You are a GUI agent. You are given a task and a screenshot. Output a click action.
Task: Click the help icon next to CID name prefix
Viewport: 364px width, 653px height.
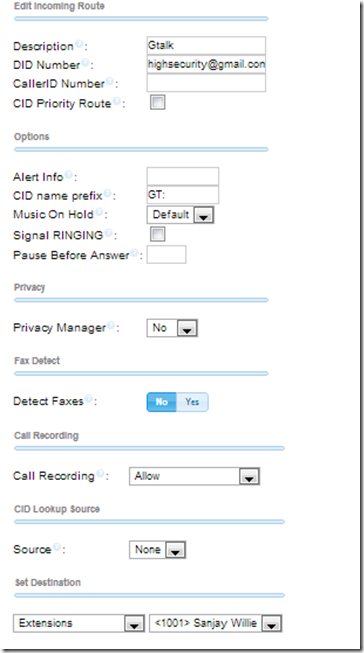107,193
